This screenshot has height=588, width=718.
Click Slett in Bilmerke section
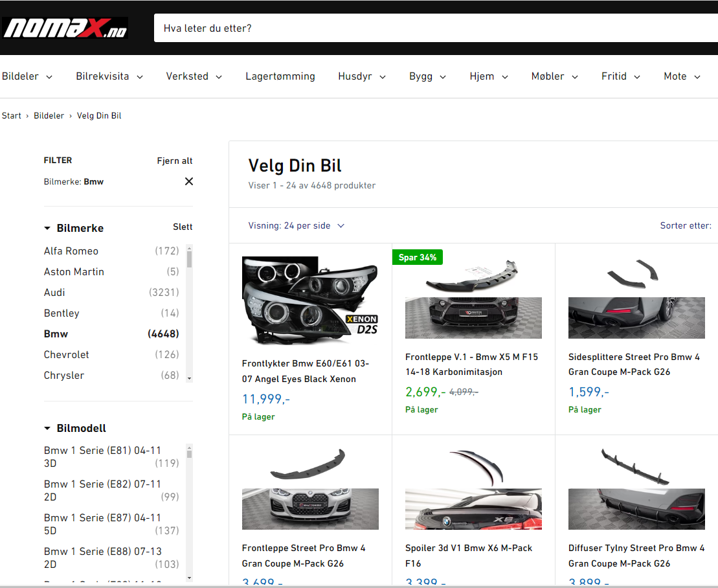tap(183, 227)
